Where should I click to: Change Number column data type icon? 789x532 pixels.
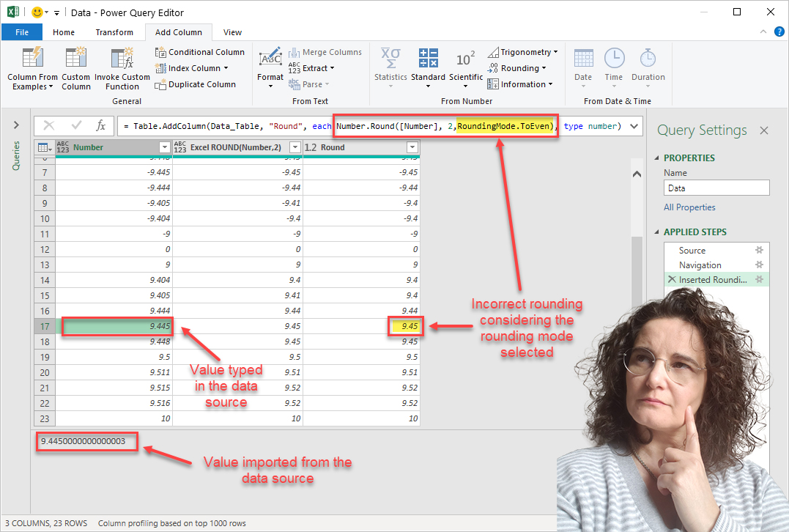coord(63,147)
